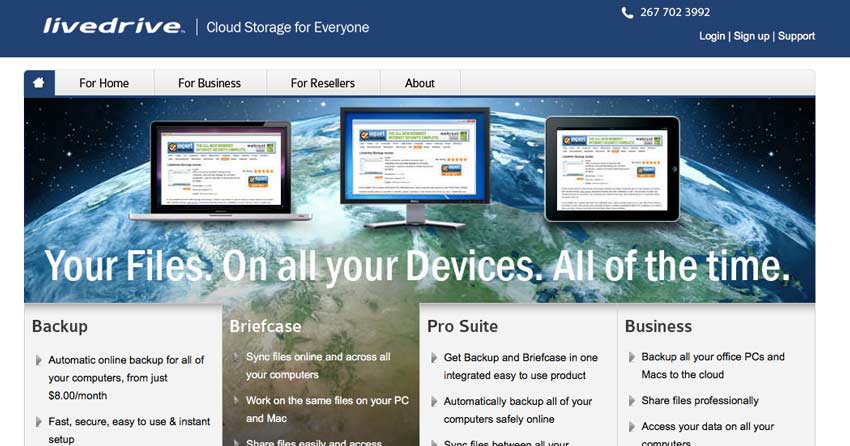Click the arrow bullet beside 'Share files professionally'
This screenshot has width=850, height=446.
tap(632, 400)
